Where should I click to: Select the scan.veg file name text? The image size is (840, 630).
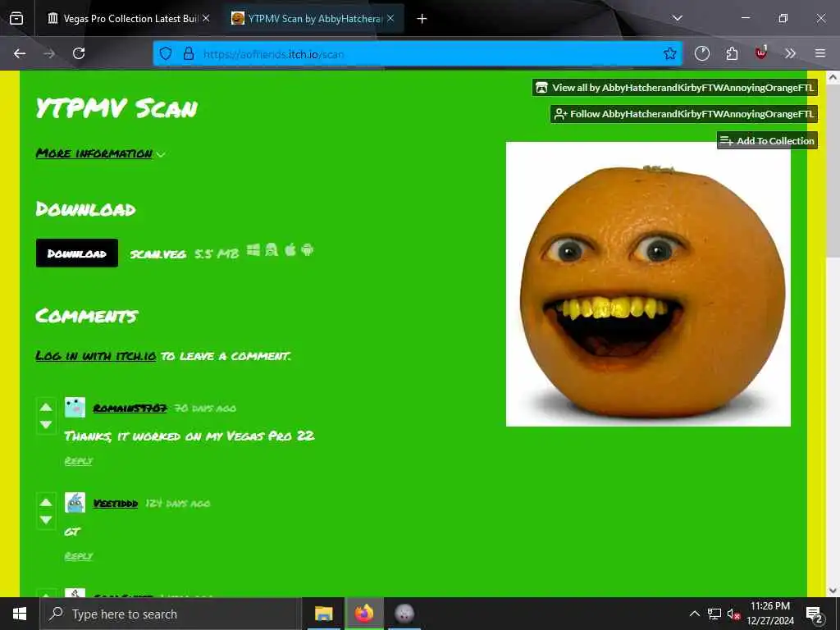[x=158, y=254]
